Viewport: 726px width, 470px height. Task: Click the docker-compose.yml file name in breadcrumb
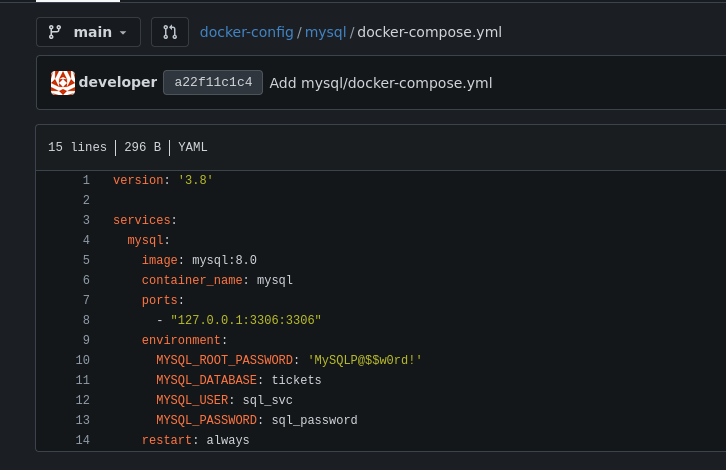[429, 32]
